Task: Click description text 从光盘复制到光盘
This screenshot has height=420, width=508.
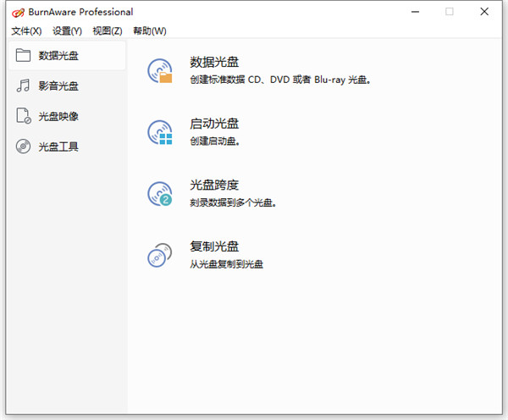Action: pyautogui.click(x=226, y=264)
